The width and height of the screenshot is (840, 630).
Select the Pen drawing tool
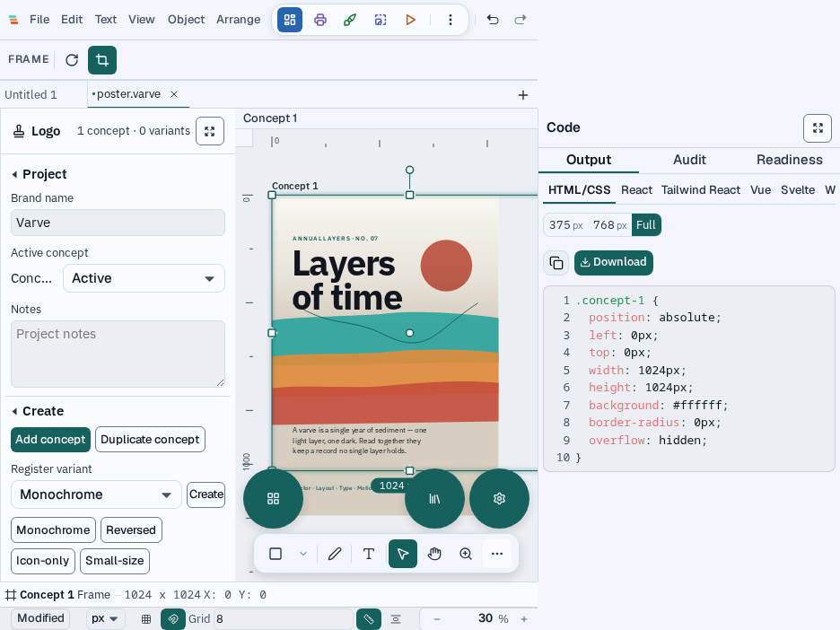point(335,554)
